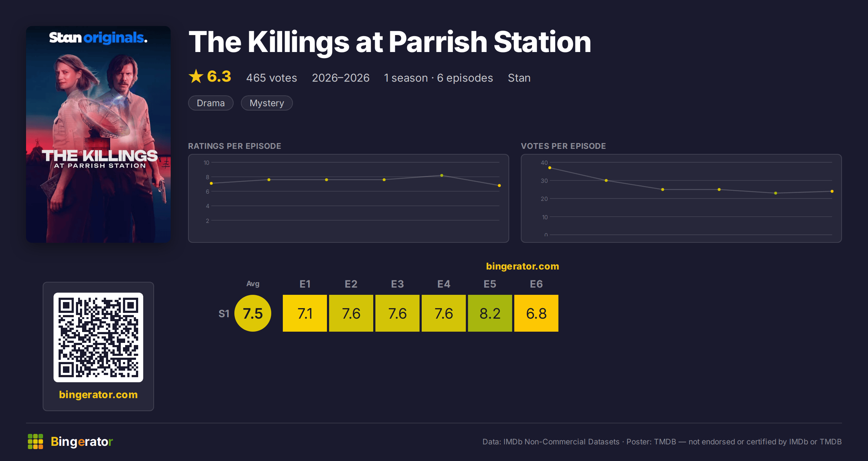The image size is (868, 461).
Task: Click the Bingerator grid logo icon
Action: tap(35, 441)
